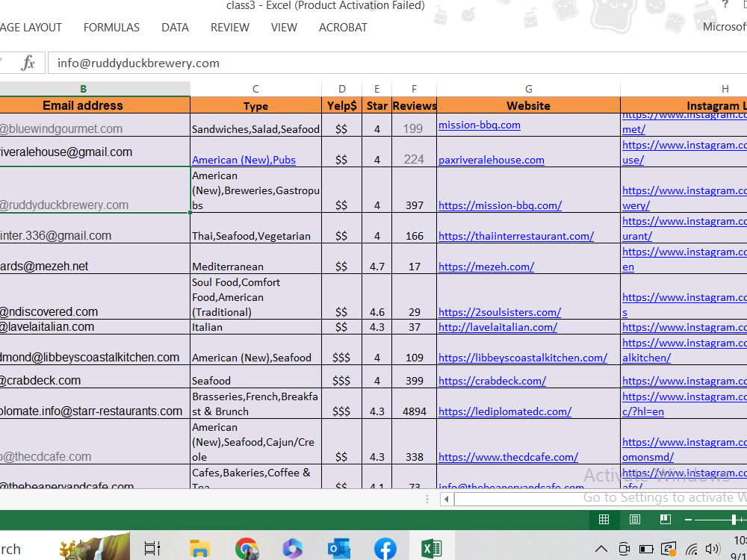Show hidden system tray icons
The width and height of the screenshot is (747, 560).
point(601,549)
